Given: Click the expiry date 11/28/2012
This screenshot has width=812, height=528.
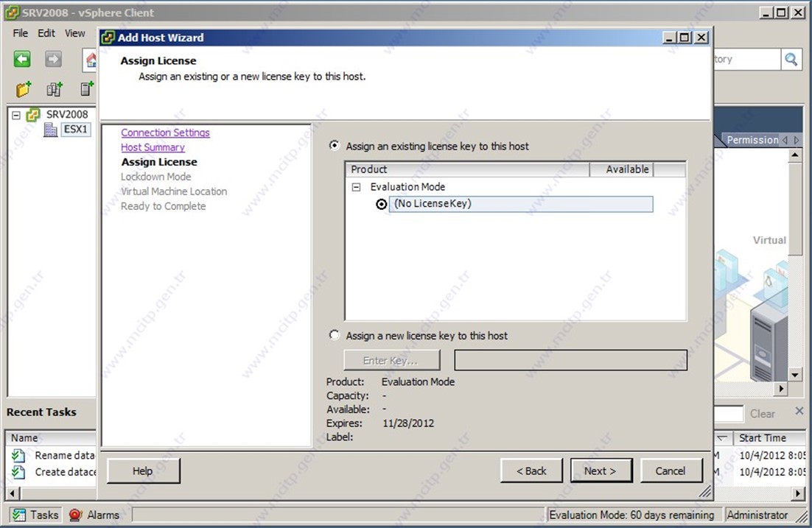Looking at the screenshot, I should [408, 423].
